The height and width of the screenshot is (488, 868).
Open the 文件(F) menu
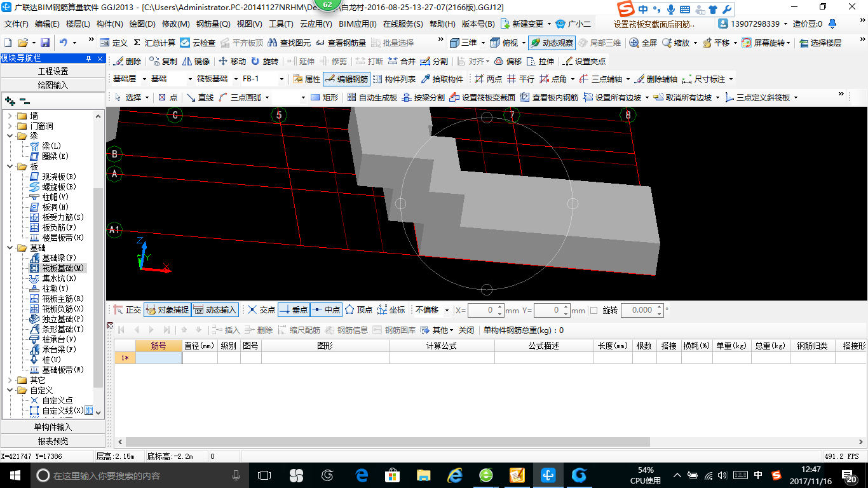(x=17, y=24)
